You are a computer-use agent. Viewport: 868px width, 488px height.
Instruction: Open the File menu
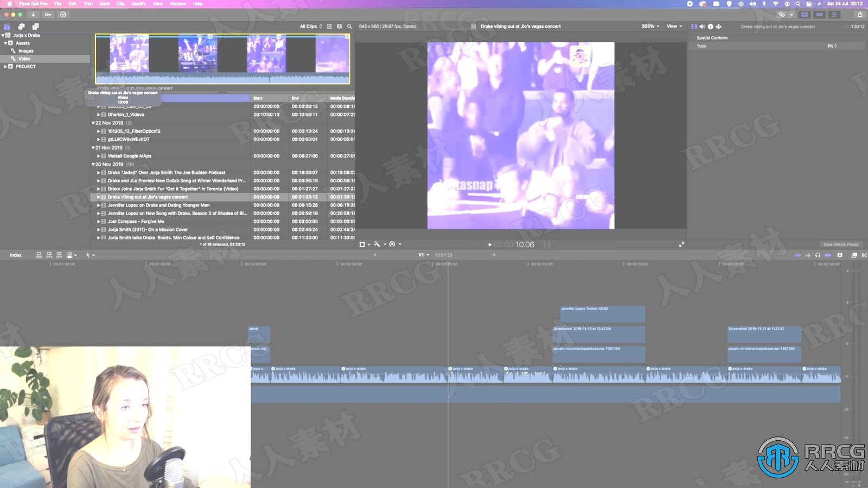58,4
